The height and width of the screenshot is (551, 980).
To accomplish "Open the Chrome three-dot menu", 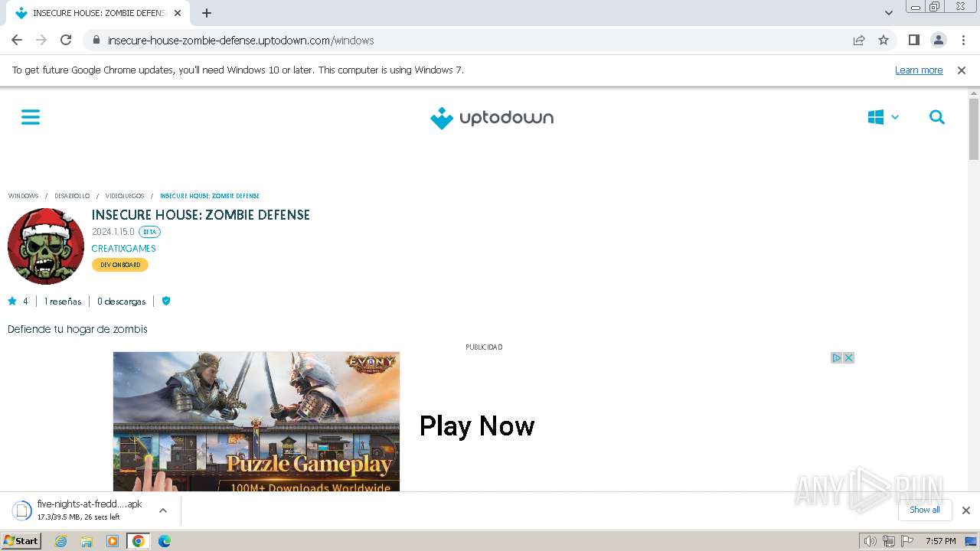I will point(962,40).
